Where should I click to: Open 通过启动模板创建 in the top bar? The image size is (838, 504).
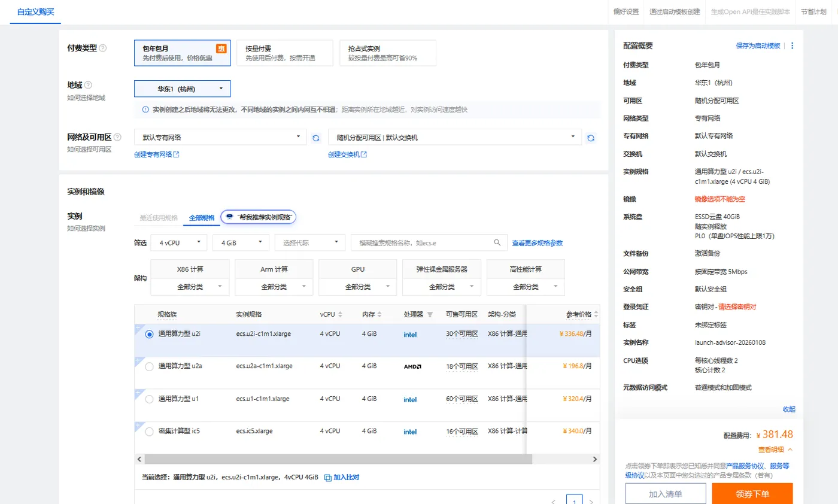coord(675,12)
